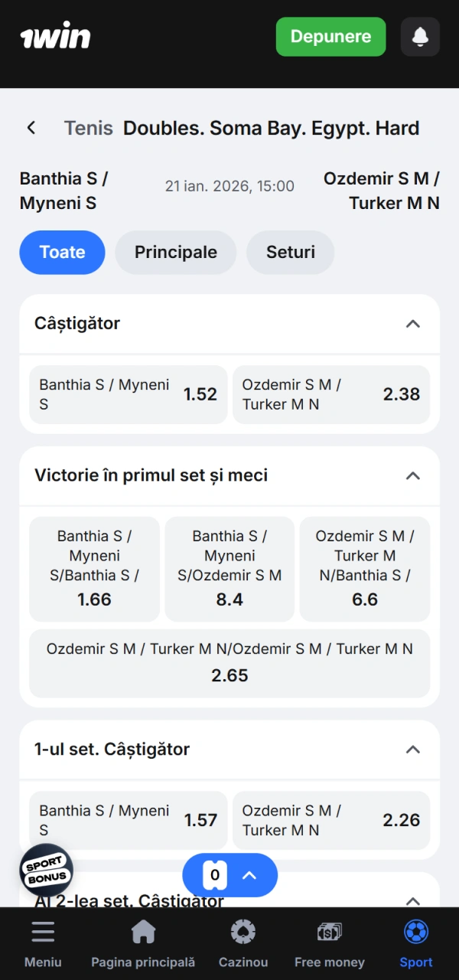Go back using the back arrow
This screenshot has height=980, width=459.
point(31,128)
